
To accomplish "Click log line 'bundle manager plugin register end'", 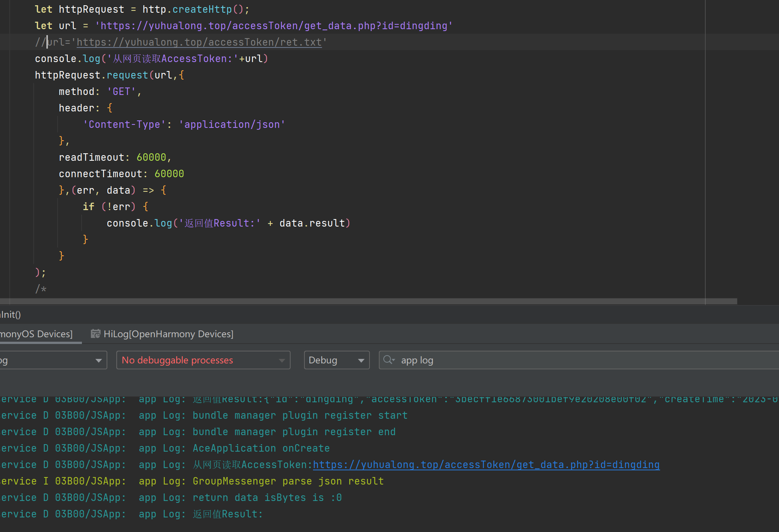I will pos(294,432).
